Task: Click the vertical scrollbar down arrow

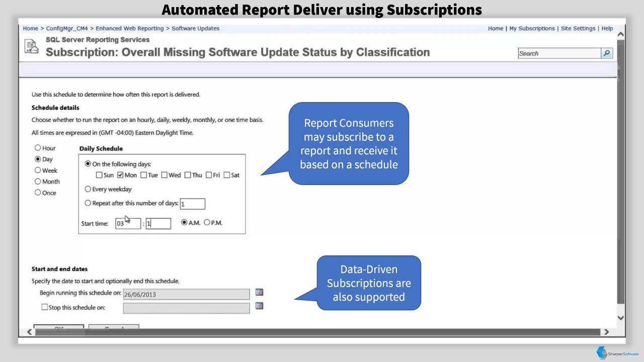Action: pyautogui.click(x=620, y=318)
